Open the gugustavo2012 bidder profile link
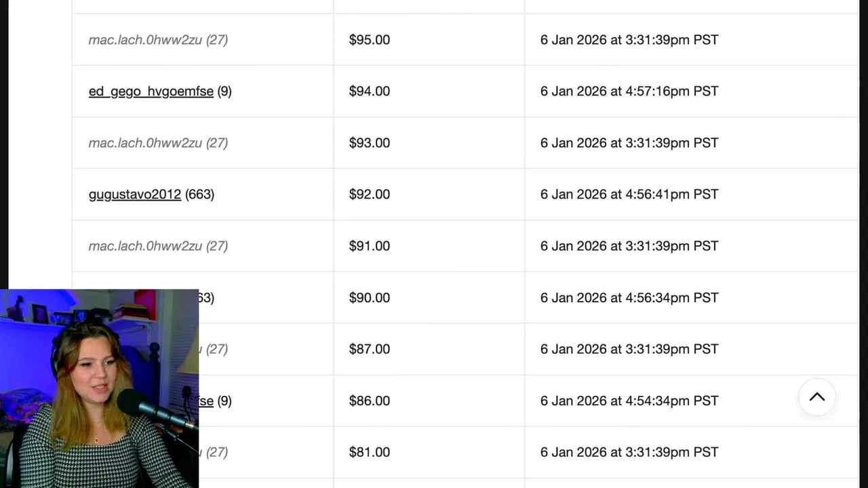Screen dimensions: 868x488 click(x=135, y=195)
